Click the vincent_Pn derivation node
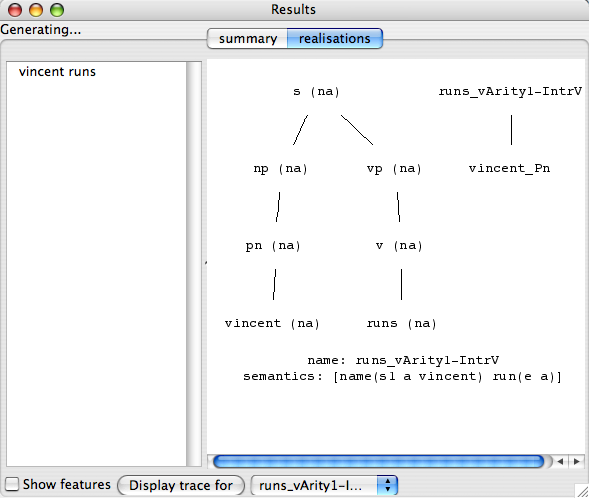Image resolution: width=589 pixels, height=498 pixels. 509,168
